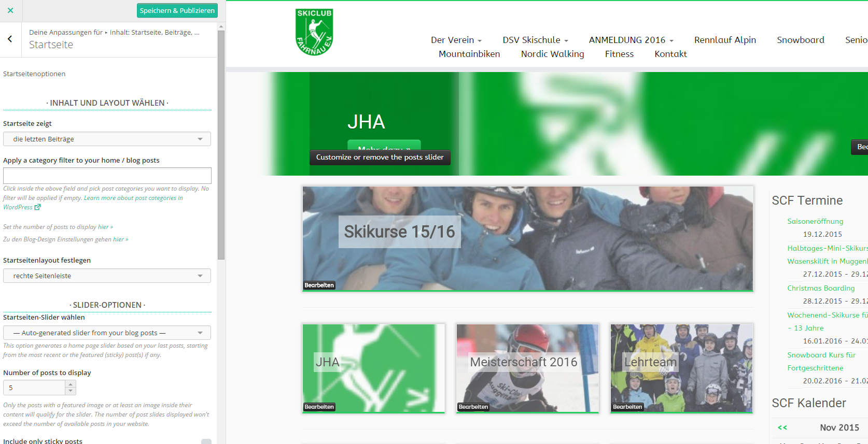This screenshot has height=444, width=868.
Task: Click the Skiclub Fahrnau logo
Action: 314,32
